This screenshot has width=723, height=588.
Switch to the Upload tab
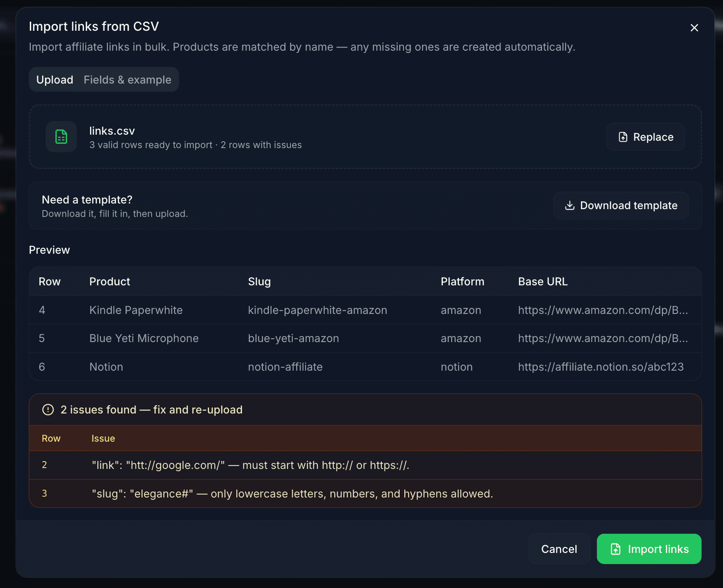tap(55, 80)
